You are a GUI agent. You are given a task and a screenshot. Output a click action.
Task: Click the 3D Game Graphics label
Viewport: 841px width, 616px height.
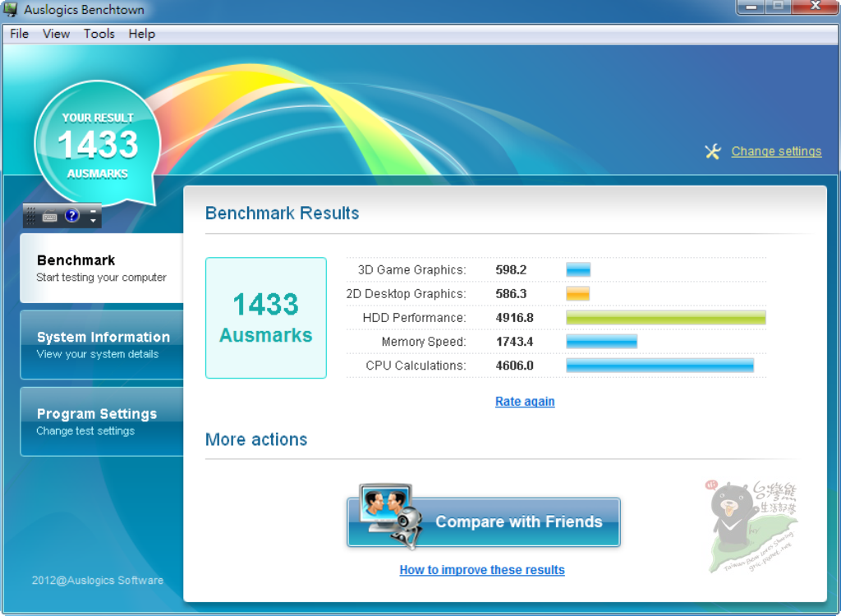[x=412, y=270]
